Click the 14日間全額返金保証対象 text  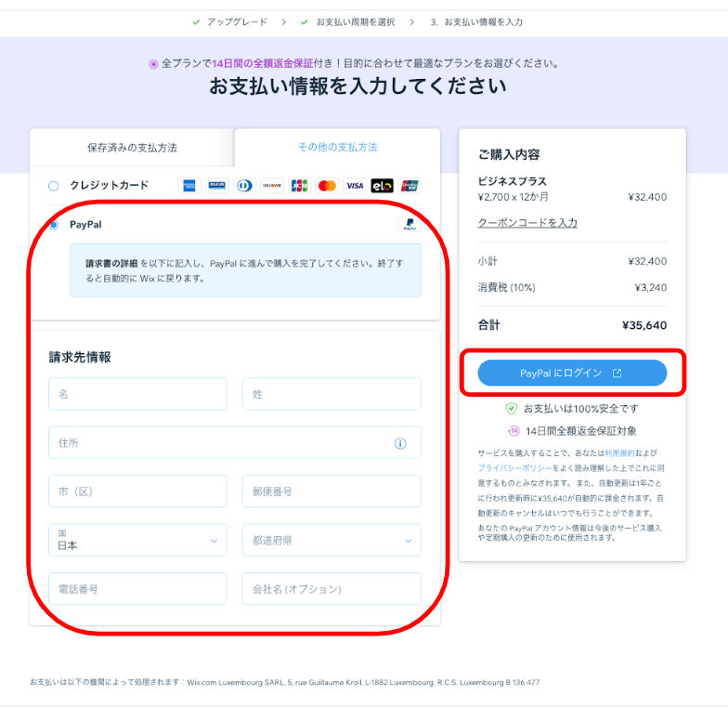click(581, 431)
